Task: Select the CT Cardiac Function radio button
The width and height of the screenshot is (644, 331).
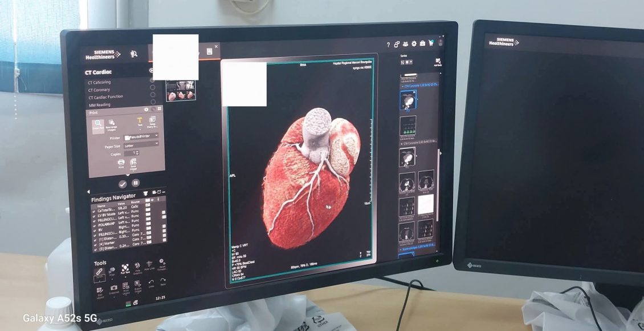Action: 152,96
